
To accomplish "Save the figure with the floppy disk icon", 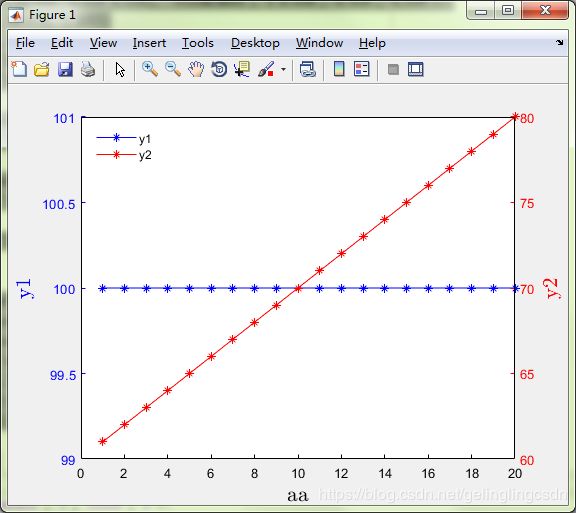I will click(x=65, y=69).
